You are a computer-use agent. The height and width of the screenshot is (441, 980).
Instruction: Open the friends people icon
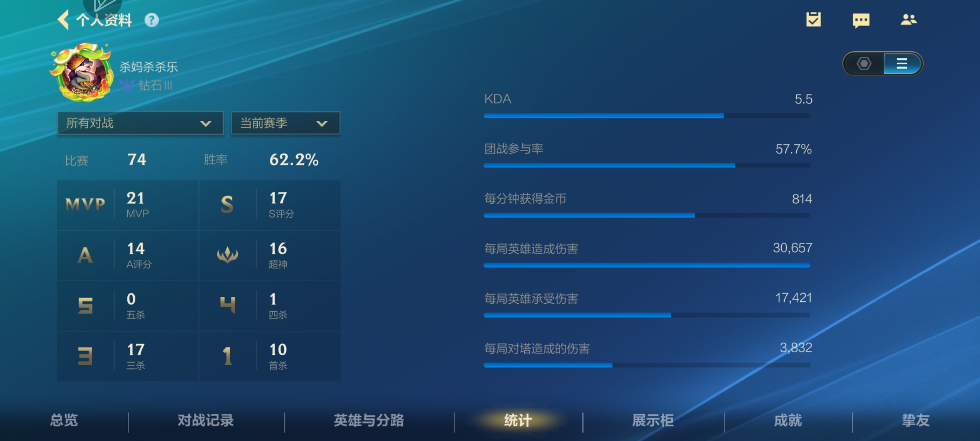coord(909,20)
